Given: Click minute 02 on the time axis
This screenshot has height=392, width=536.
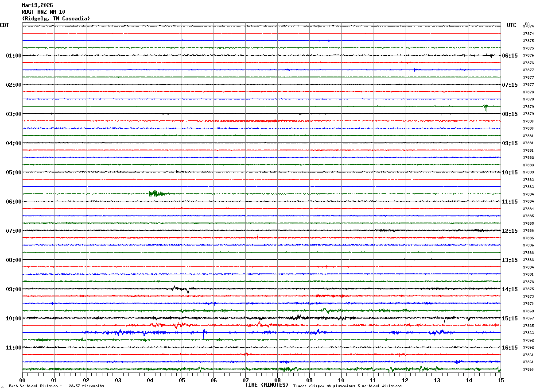Looking at the screenshot, I should click(86, 380).
